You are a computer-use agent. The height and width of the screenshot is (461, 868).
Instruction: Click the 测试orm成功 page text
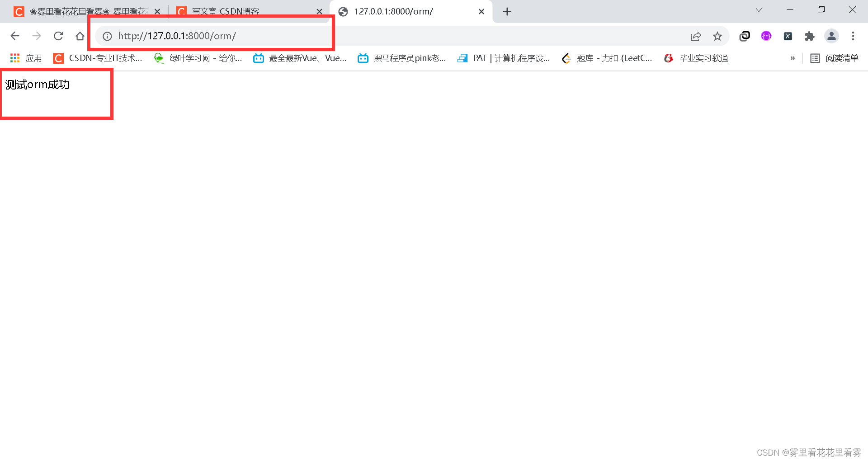click(38, 85)
